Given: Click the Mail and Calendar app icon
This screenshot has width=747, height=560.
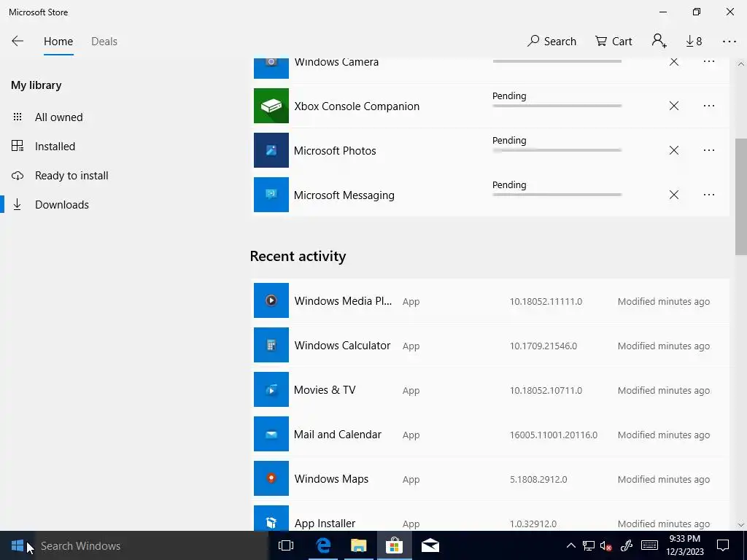Looking at the screenshot, I should tap(271, 434).
